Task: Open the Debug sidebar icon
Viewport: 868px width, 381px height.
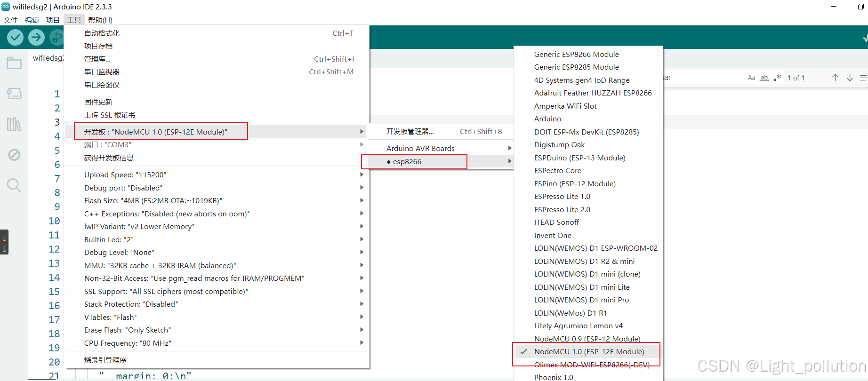Action: (x=14, y=155)
